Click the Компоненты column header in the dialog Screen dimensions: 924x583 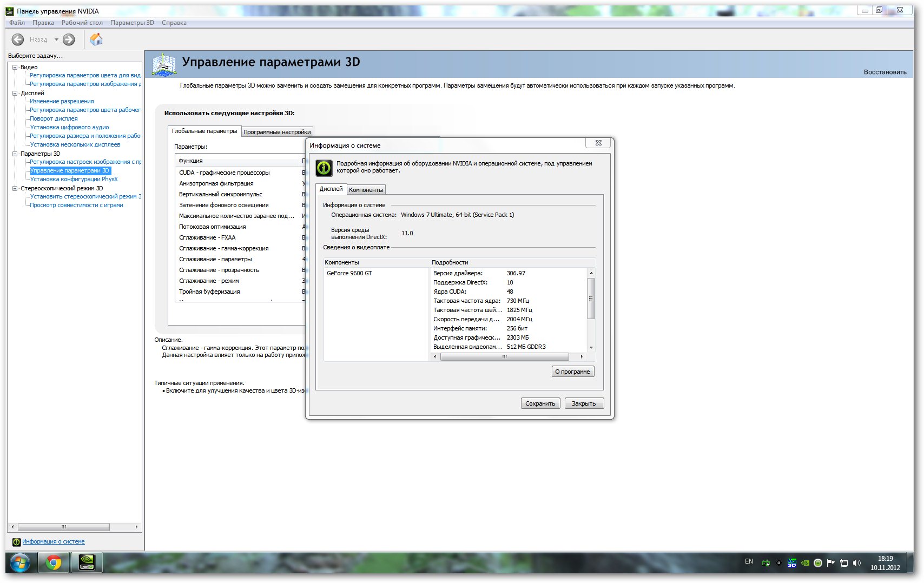[377, 262]
